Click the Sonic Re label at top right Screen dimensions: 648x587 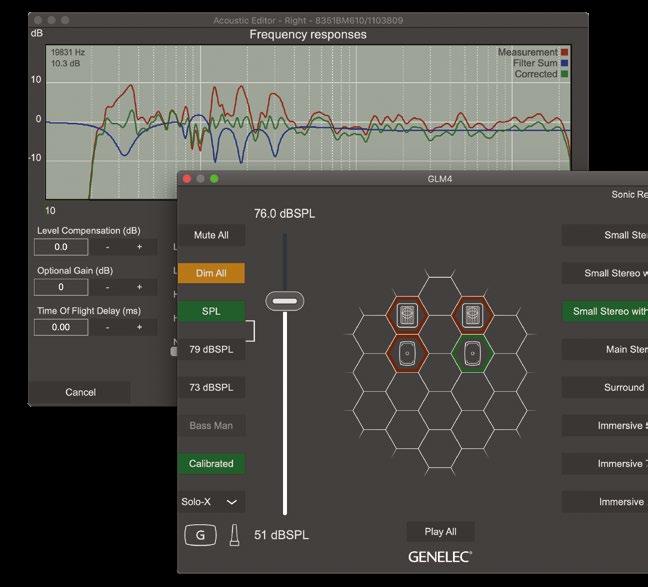tap(629, 194)
